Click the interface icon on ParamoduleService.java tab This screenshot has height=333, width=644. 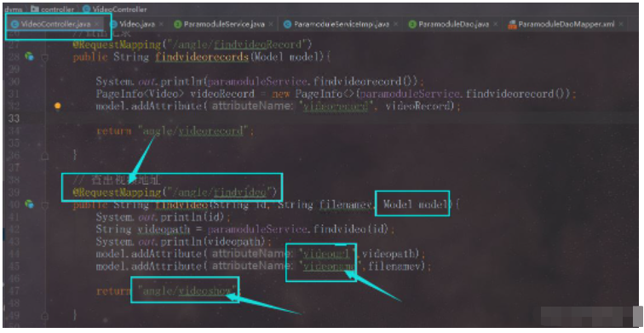pos(177,24)
